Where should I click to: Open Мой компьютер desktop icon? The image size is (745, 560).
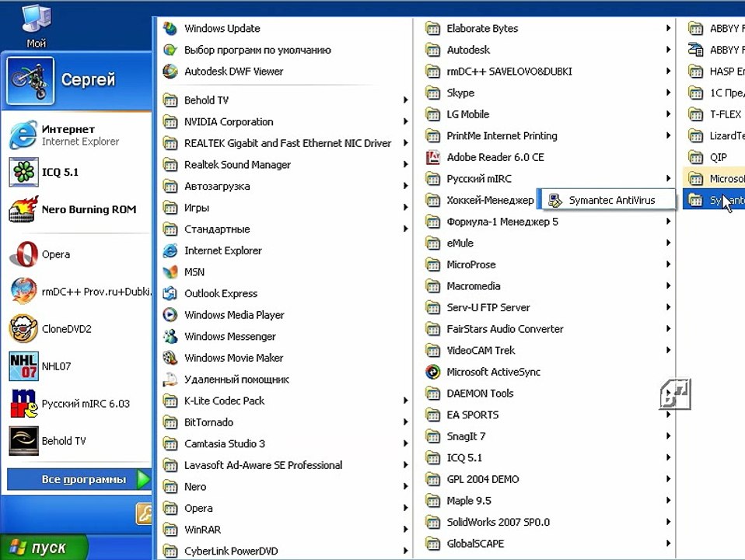tap(37, 25)
